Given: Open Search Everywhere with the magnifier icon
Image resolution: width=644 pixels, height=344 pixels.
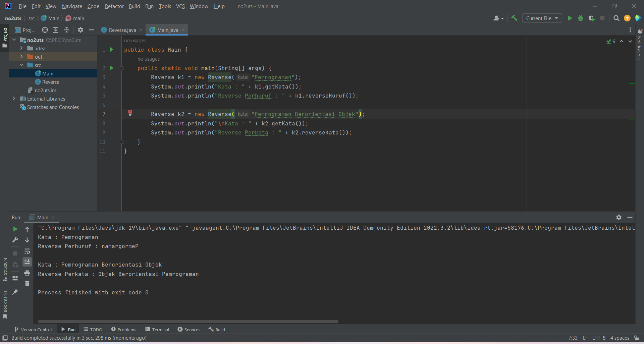Looking at the screenshot, I should click(616, 18).
